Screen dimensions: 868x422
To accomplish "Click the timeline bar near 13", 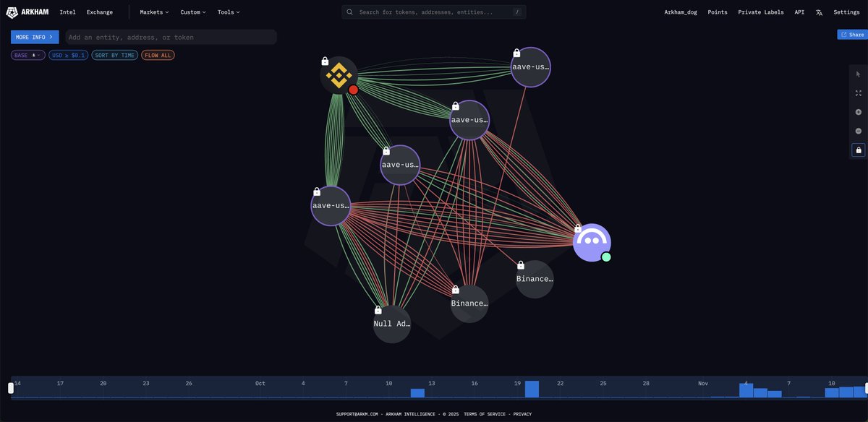I will click(417, 393).
